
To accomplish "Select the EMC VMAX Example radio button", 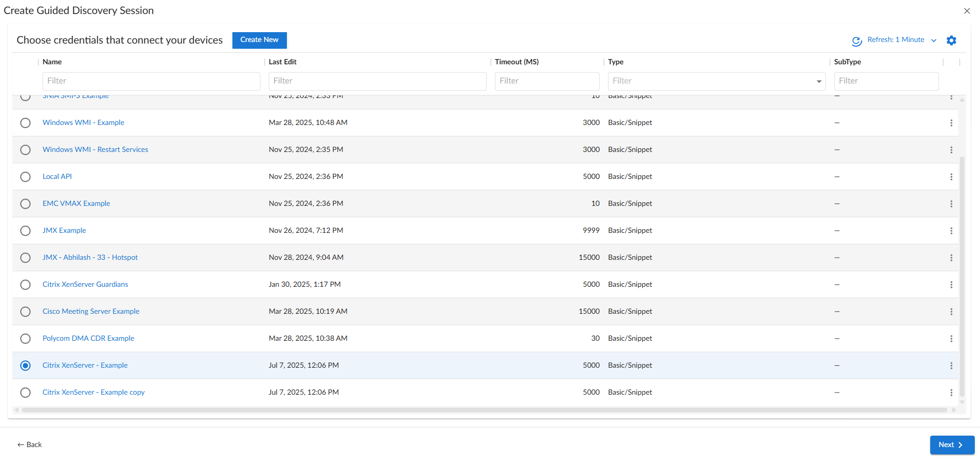I will (x=25, y=204).
